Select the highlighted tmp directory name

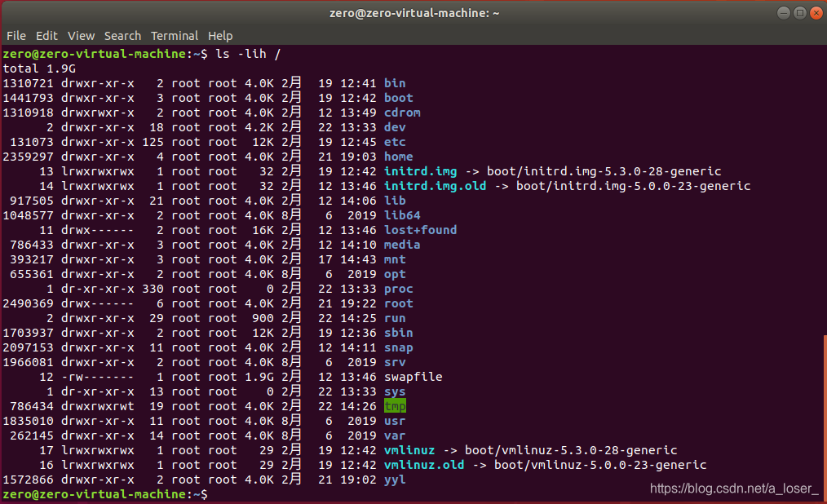pyautogui.click(x=396, y=406)
